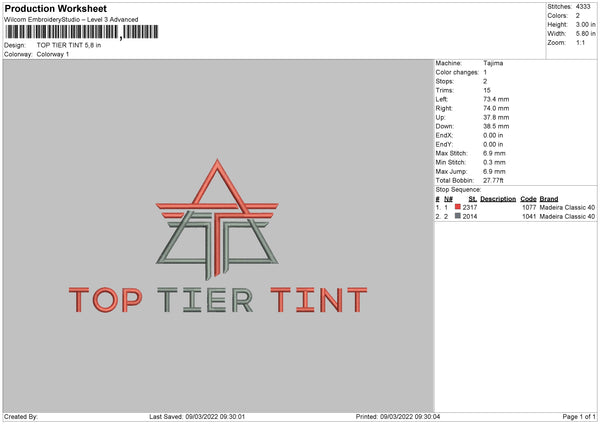This screenshot has height=424, width=600.
Task: Click the Stitches count 4333
Action: click(583, 7)
